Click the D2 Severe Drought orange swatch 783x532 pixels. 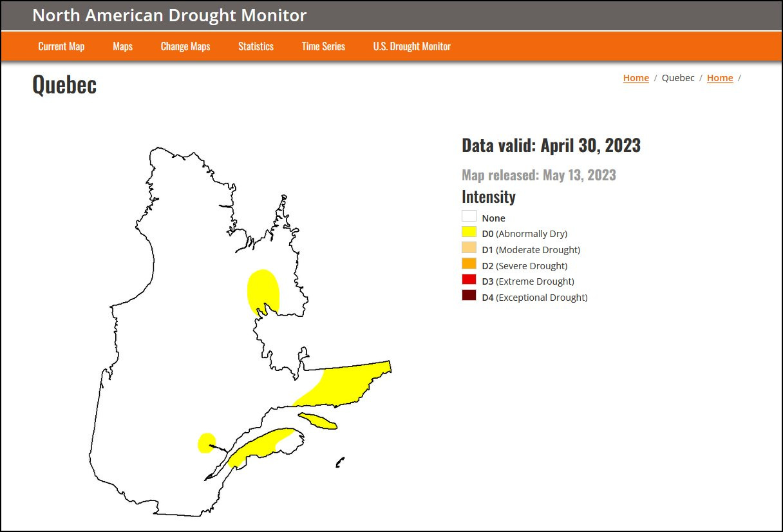coord(469,263)
